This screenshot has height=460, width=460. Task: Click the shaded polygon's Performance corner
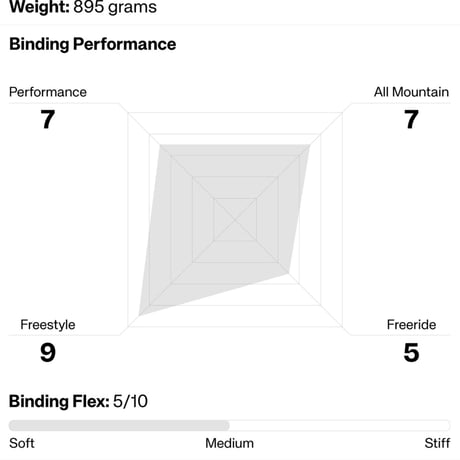(161, 146)
